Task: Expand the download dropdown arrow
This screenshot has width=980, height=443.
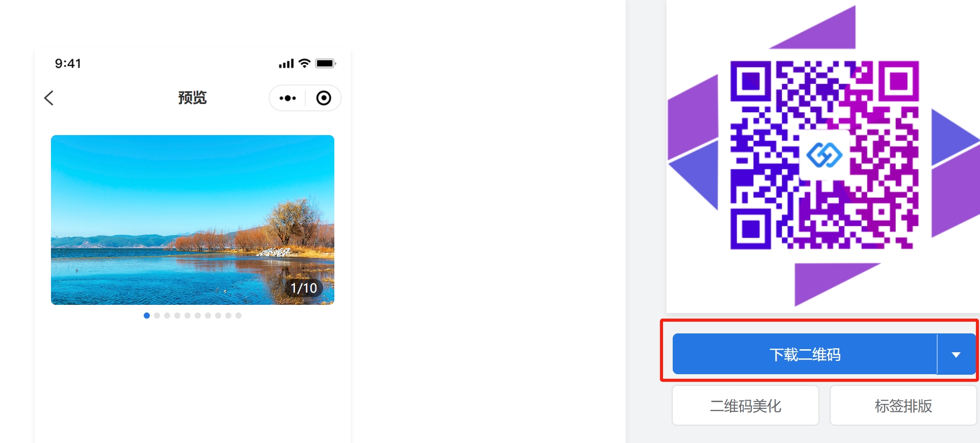Action: coord(957,354)
